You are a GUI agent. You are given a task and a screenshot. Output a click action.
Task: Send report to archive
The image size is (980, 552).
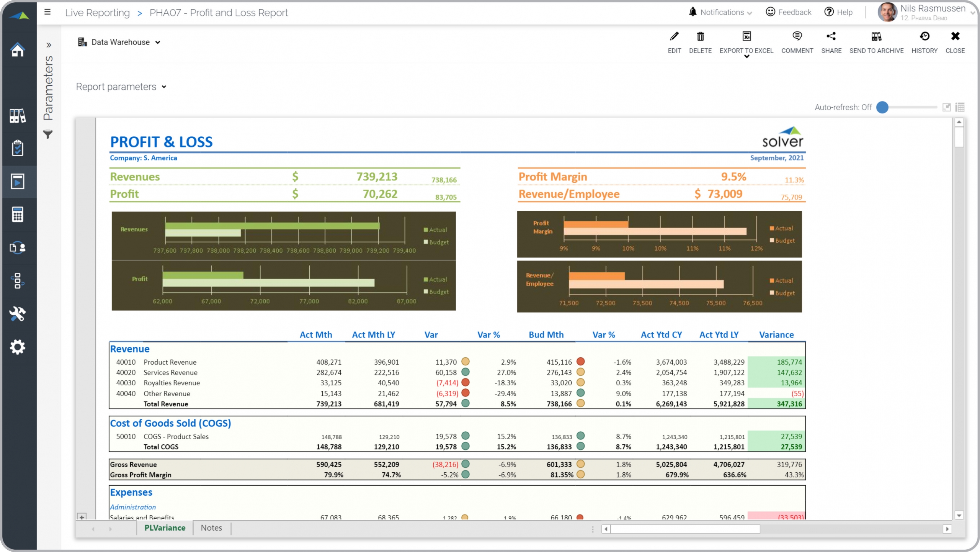click(876, 37)
